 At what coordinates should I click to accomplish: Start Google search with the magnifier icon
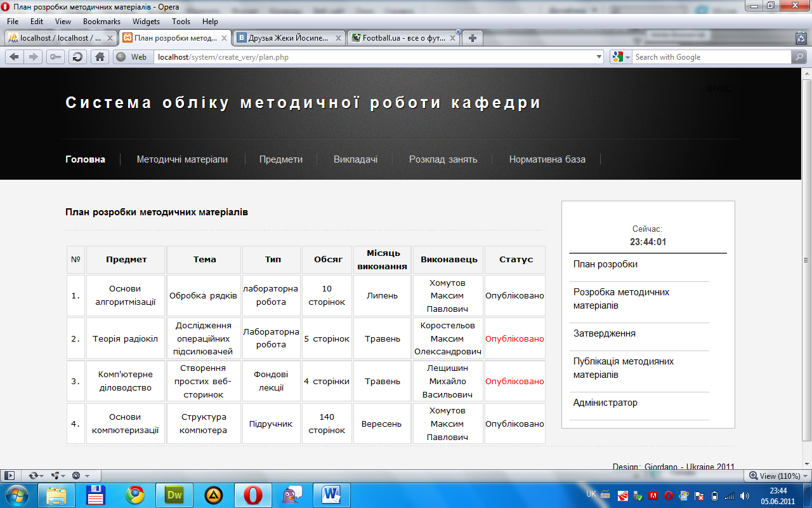point(799,57)
